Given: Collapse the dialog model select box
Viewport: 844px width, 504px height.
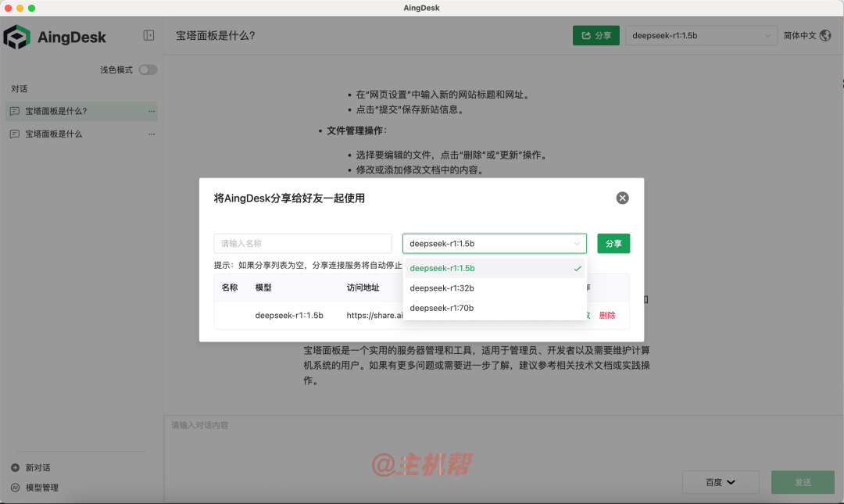Looking at the screenshot, I should pos(494,243).
